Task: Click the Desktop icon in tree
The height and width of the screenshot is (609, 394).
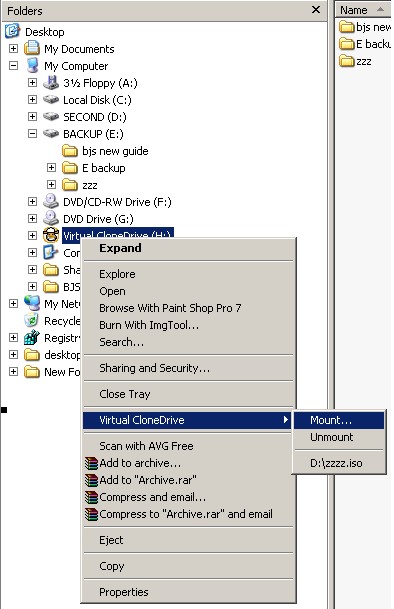Action: 12,31
